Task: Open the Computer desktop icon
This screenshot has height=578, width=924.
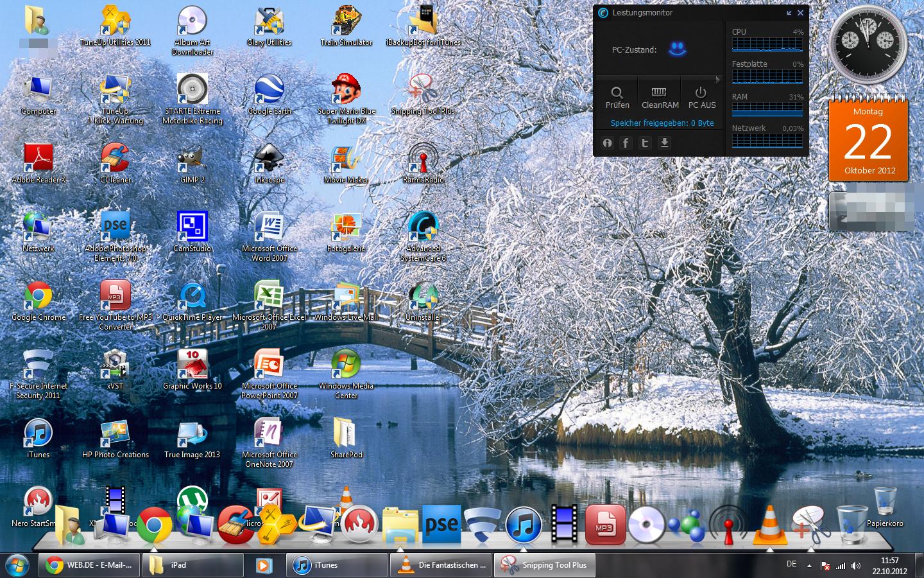Action: click(38, 95)
